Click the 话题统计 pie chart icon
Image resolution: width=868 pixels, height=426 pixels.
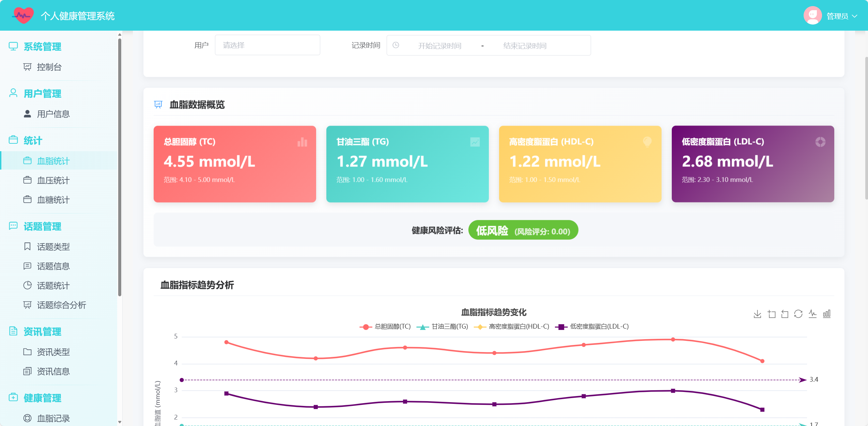(x=28, y=285)
